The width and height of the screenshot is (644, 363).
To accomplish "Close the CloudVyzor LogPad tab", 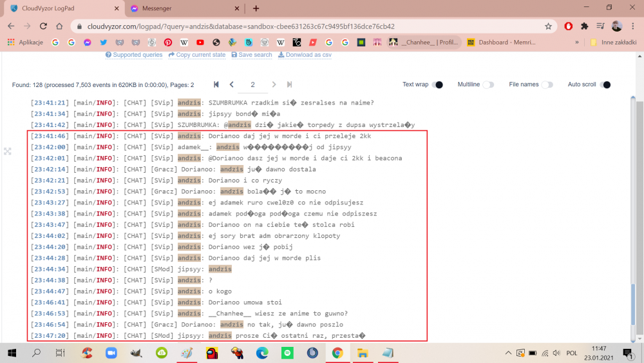I will [x=117, y=8].
